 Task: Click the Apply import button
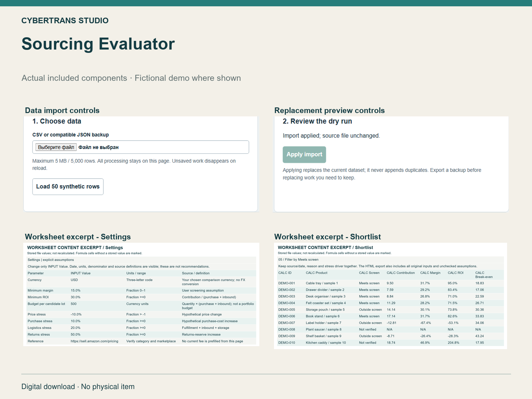tap(304, 155)
